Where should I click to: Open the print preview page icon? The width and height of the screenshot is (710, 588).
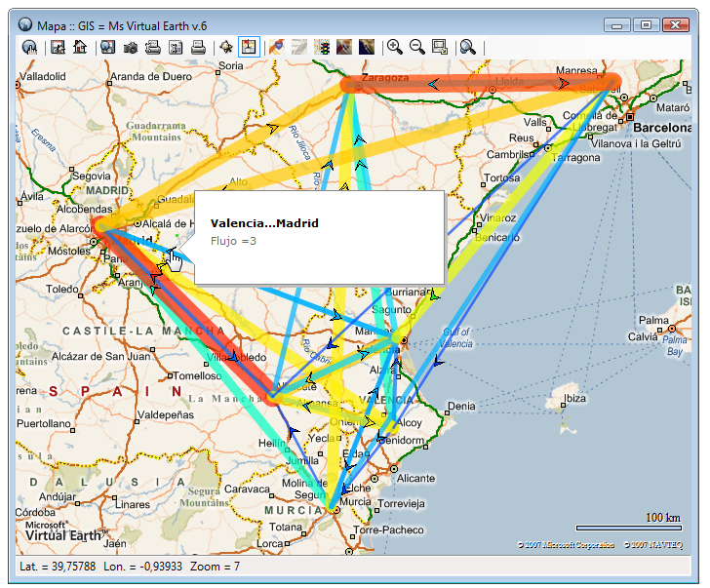tap(176, 47)
